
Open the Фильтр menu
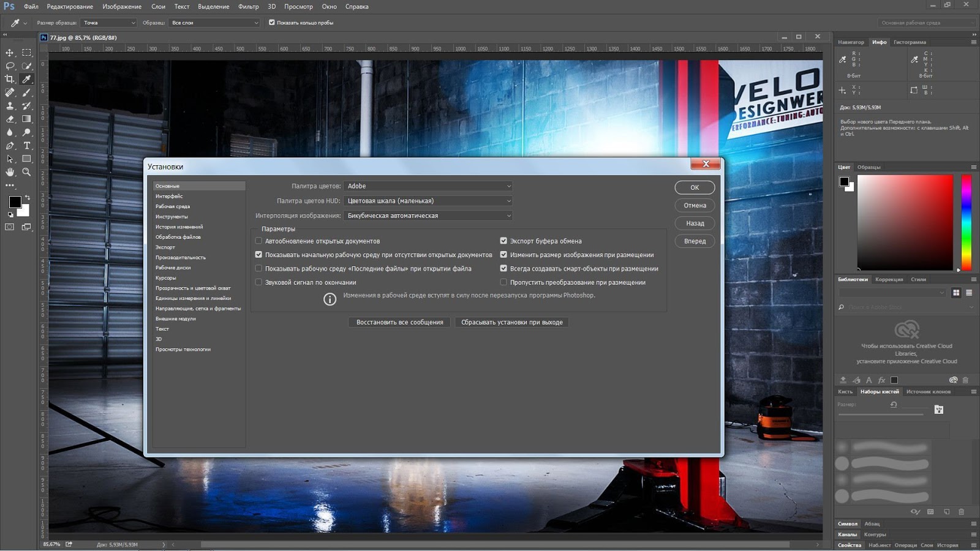pos(248,7)
